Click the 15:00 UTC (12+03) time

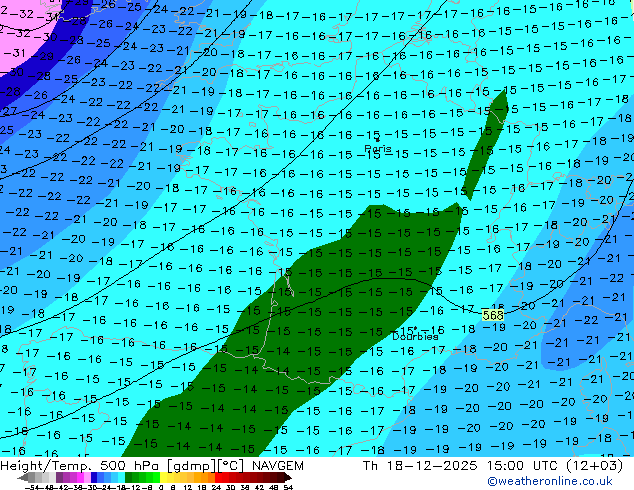pos(555,466)
